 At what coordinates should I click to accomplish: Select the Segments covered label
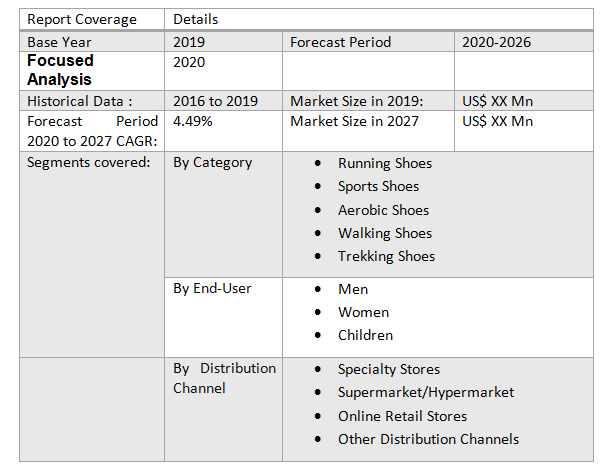[89, 162]
